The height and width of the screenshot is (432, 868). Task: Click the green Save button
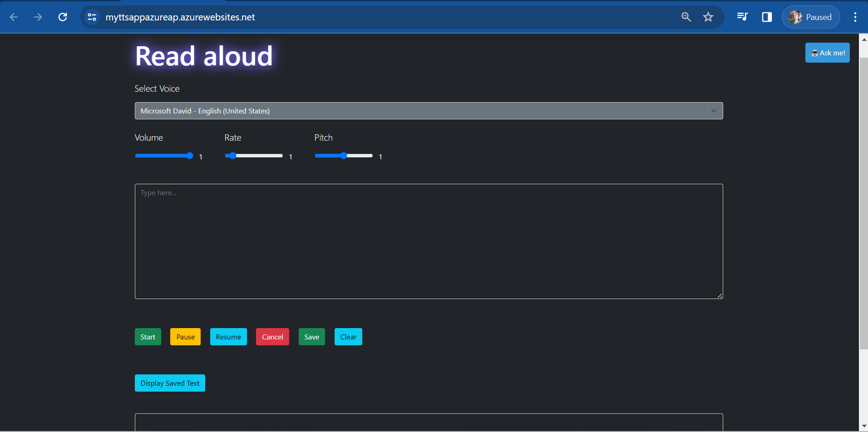click(x=312, y=337)
